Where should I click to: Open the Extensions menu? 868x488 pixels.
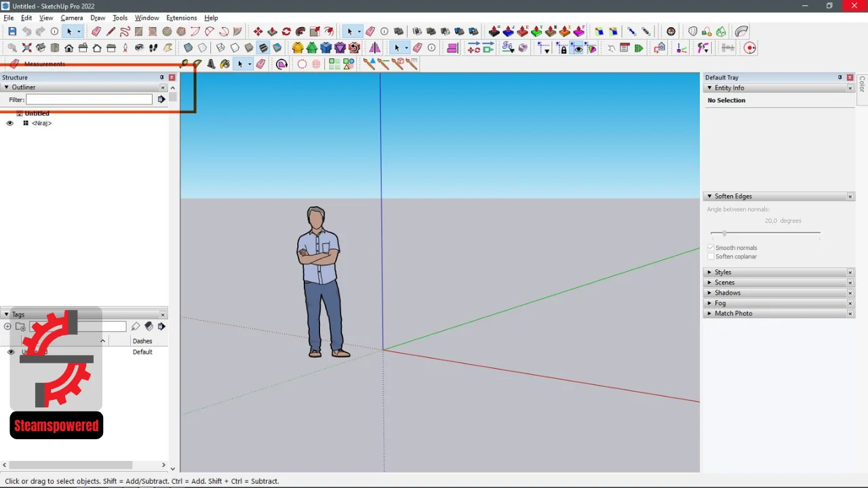coord(181,18)
